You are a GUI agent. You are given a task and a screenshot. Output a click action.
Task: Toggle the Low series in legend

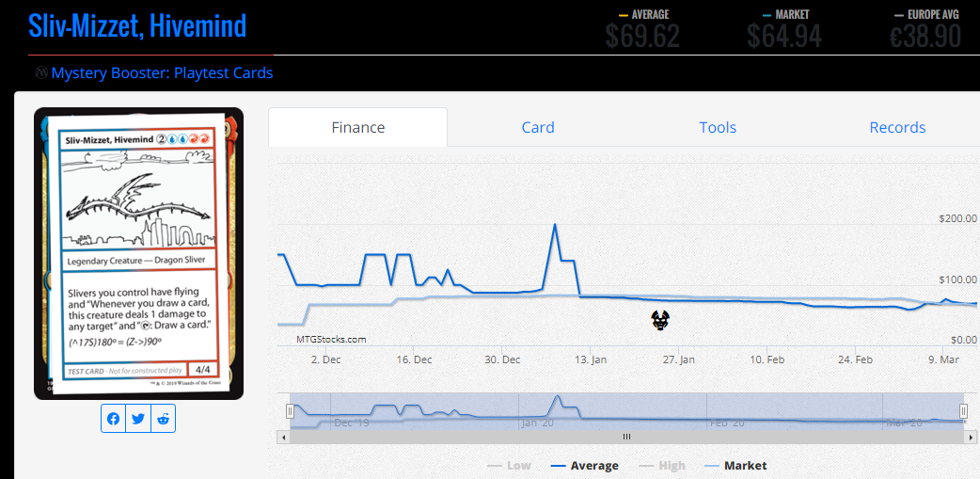click(509, 465)
